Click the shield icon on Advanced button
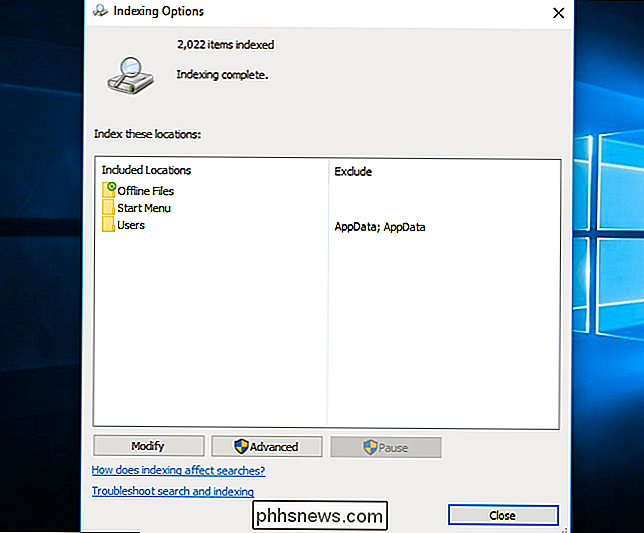Screen dimensions: 644x533 pyautogui.click(x=241, y=446)
